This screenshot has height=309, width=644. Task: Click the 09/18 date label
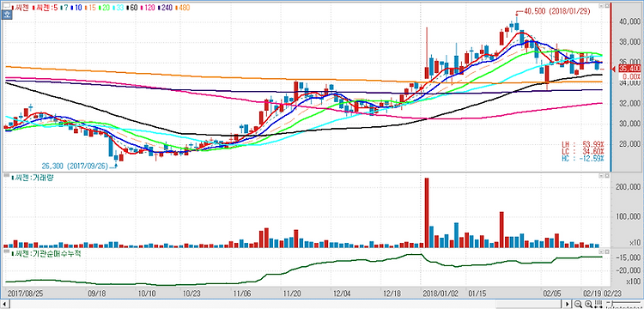(97, 294)
